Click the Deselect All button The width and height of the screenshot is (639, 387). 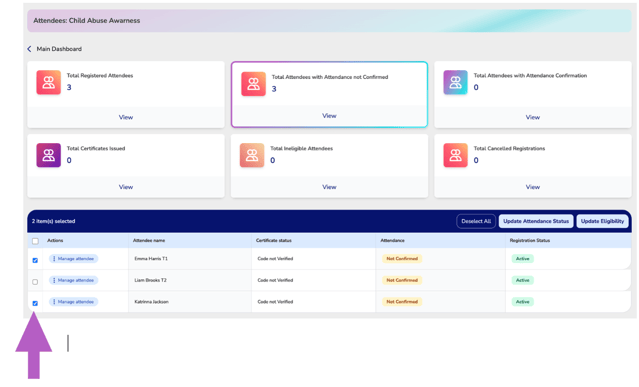[x=476, y=221]
